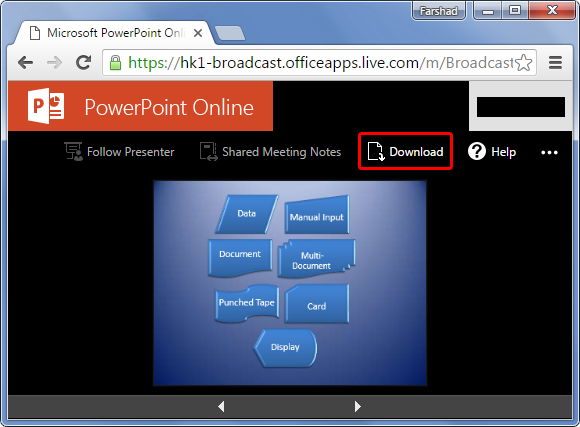Screen dimensions: 580x427
Task: Expand the three-dot more options menu
Action: pos(549,152)
